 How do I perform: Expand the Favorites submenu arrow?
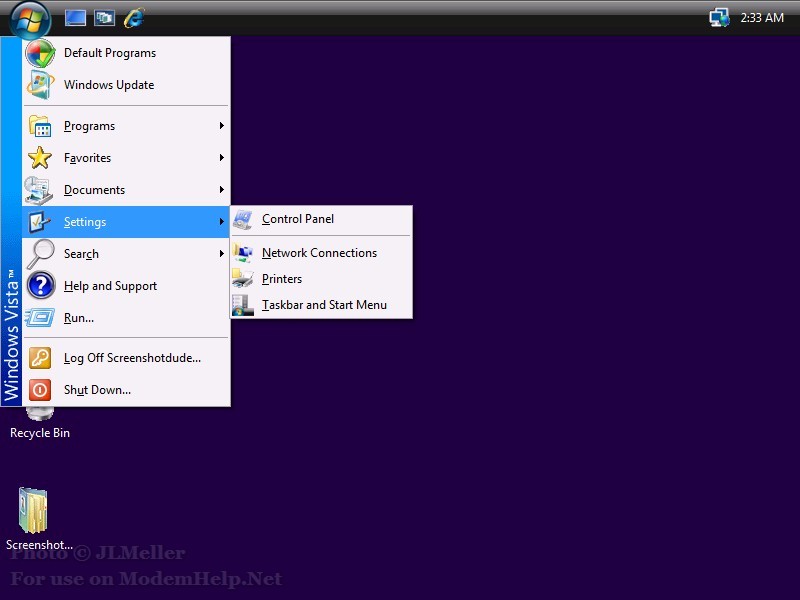pos(221,158)
